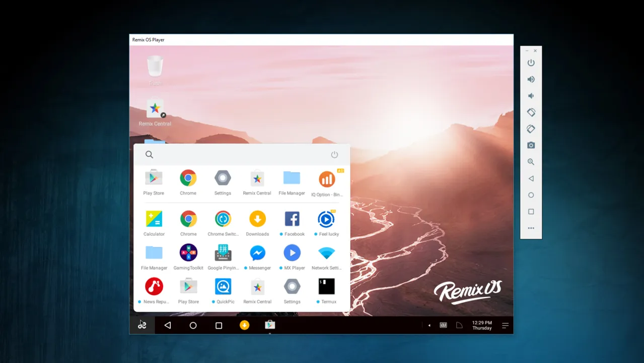Viewport: 644px width, 363px height.
Task: Click the emulator volume up button
Action: pyautogui.click(x=531, y=80)
